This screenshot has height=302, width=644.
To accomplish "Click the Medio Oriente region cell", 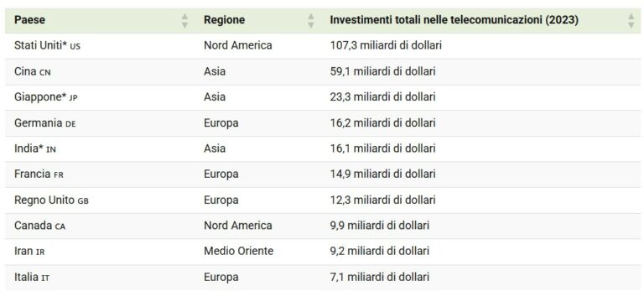I will 239,251.
